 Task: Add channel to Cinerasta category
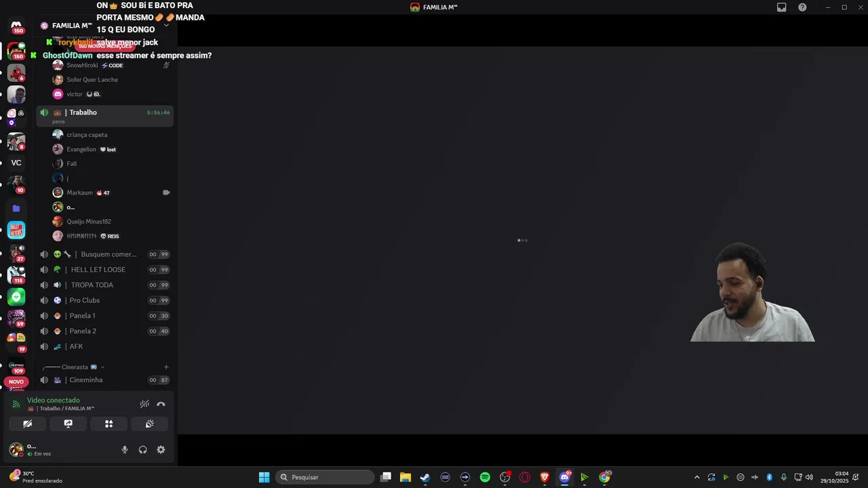pyautogui.click(x=166, y=367)
